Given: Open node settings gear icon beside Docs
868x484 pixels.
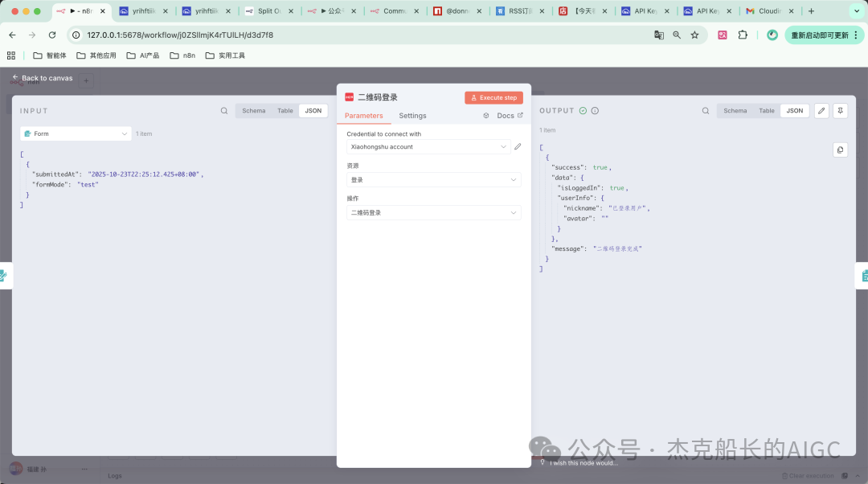Looking at the screenshot, I should click(486, 116).
